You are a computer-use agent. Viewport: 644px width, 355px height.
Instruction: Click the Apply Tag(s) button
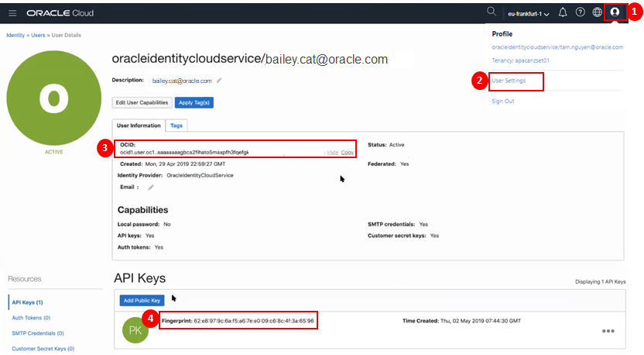point(194,102)
